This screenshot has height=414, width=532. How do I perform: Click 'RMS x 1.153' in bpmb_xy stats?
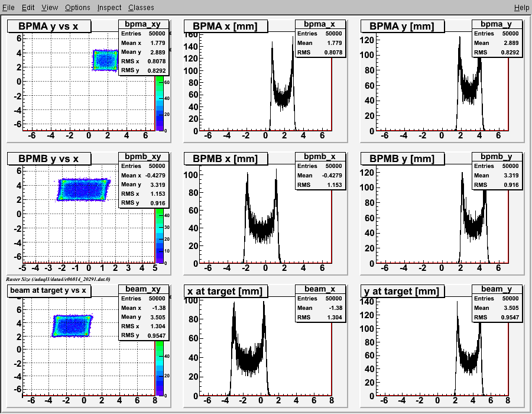point(144,194)
